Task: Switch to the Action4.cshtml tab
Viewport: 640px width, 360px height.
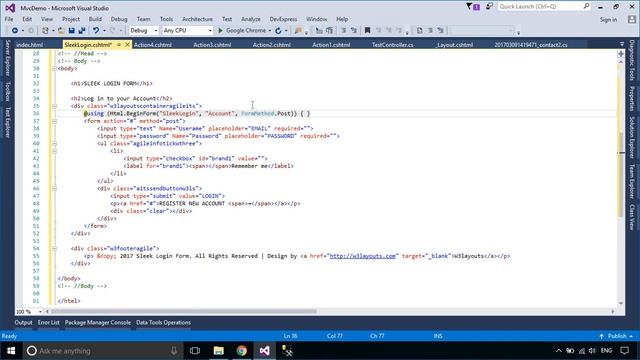Action: click(153, 45)
